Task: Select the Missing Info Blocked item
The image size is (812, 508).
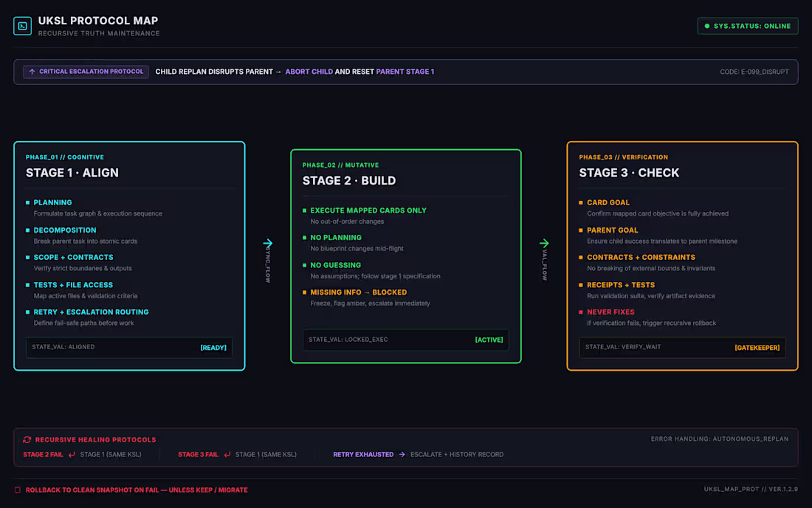Action: coord(358,292)
